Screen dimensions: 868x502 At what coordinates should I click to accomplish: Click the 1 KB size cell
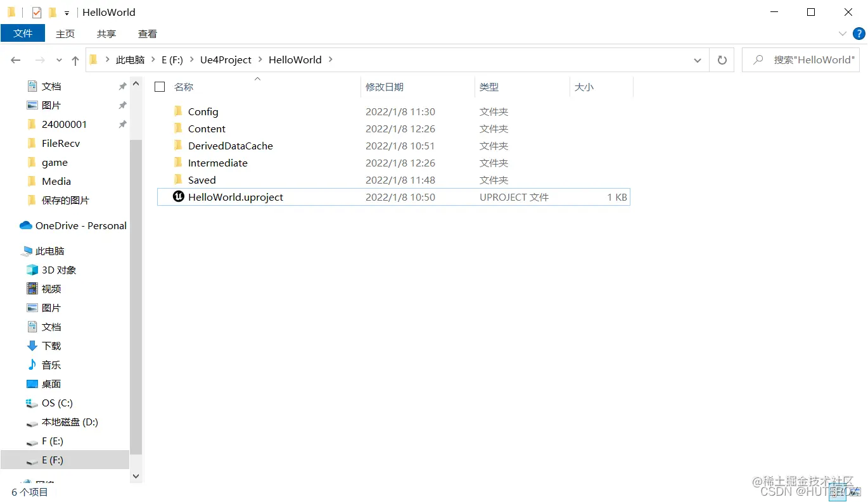(x=617, y=197)
